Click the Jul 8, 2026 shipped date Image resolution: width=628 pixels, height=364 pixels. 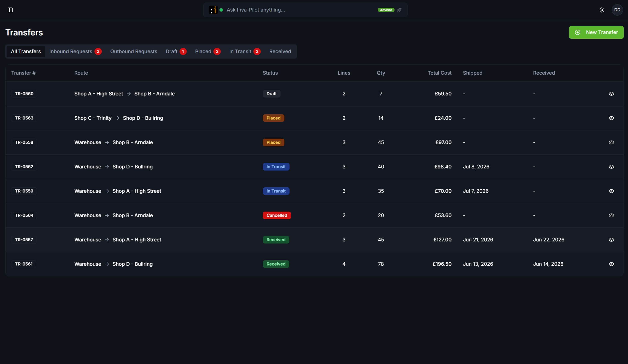pyautogui.click(x=476, y=167)
